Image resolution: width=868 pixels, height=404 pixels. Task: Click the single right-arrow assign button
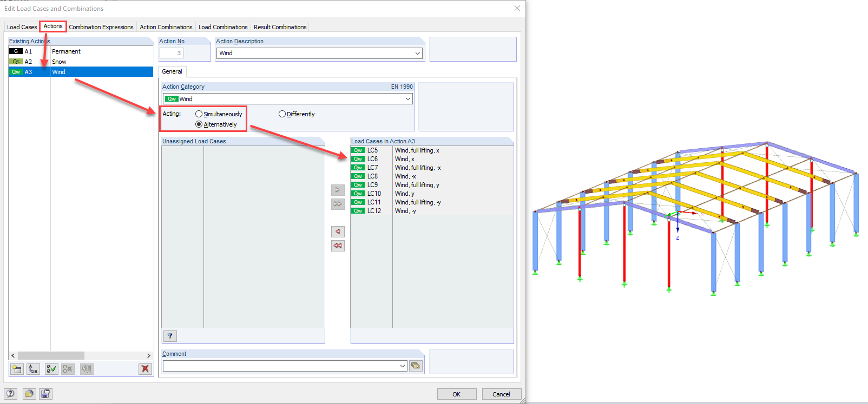click(338, 190)
